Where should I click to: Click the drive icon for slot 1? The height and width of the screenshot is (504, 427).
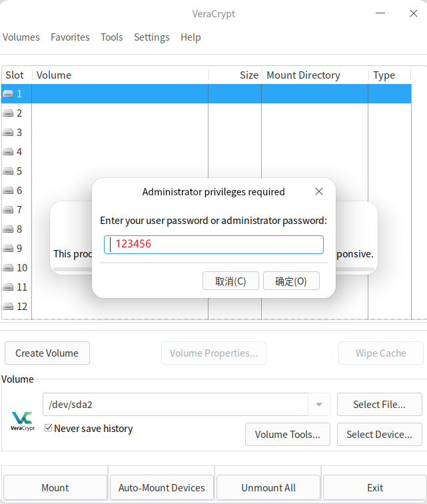[x=9, y=94]
